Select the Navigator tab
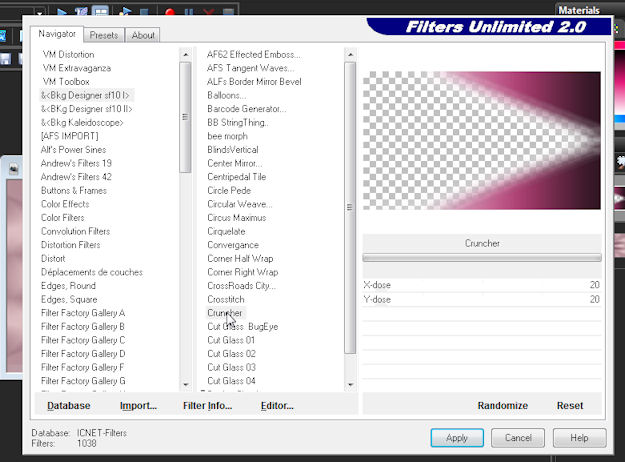This screenshot has height=462, width=625. click(x=57, y=34)
